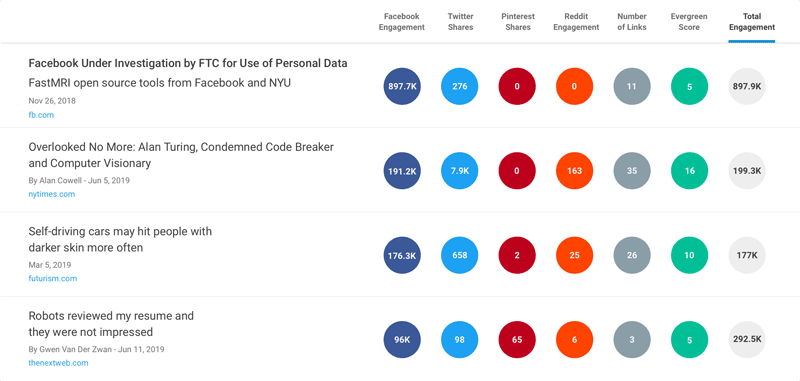The height and width of the screenshot is (381, 800).
Task: Sort by Evergreen Score column header
Action: coord(689,22)
